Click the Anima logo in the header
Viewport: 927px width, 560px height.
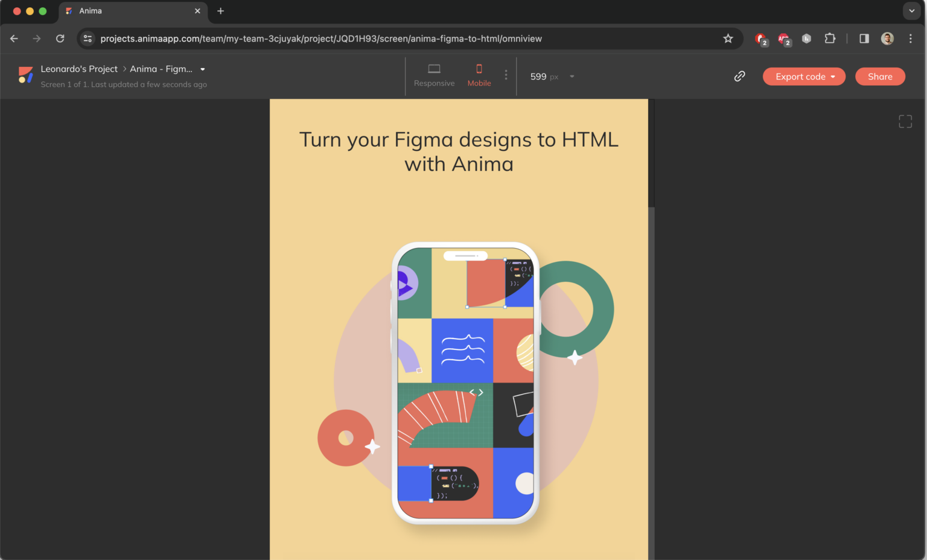coord(25,75)
